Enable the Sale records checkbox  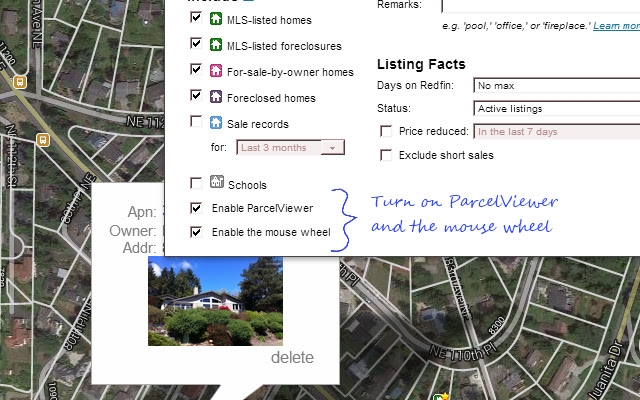click(196, 122)
